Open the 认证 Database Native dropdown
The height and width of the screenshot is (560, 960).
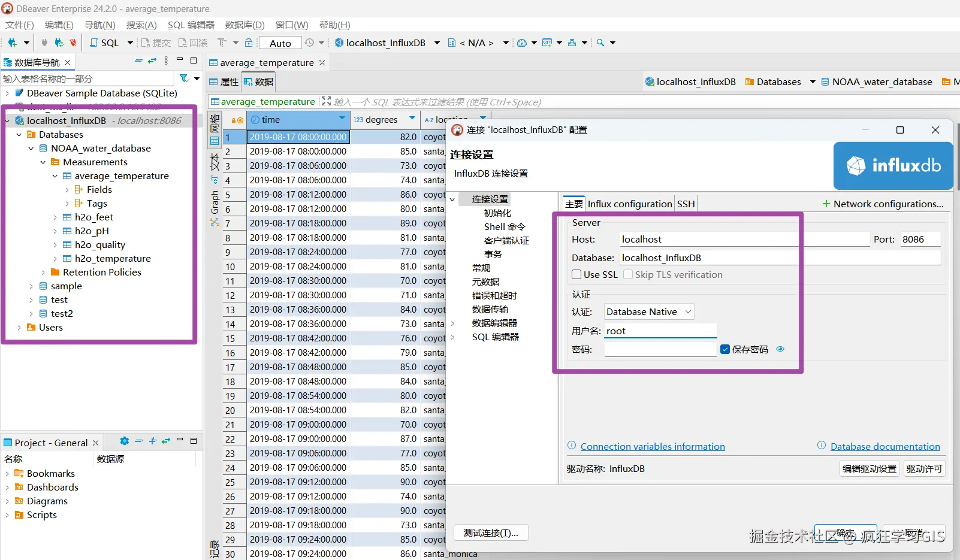click(x=648, y=311)
